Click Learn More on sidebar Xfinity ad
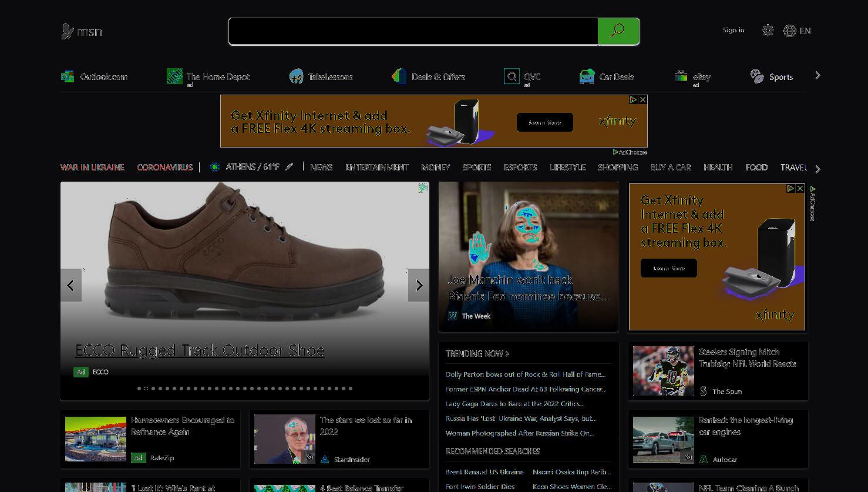 click(669, 268)
